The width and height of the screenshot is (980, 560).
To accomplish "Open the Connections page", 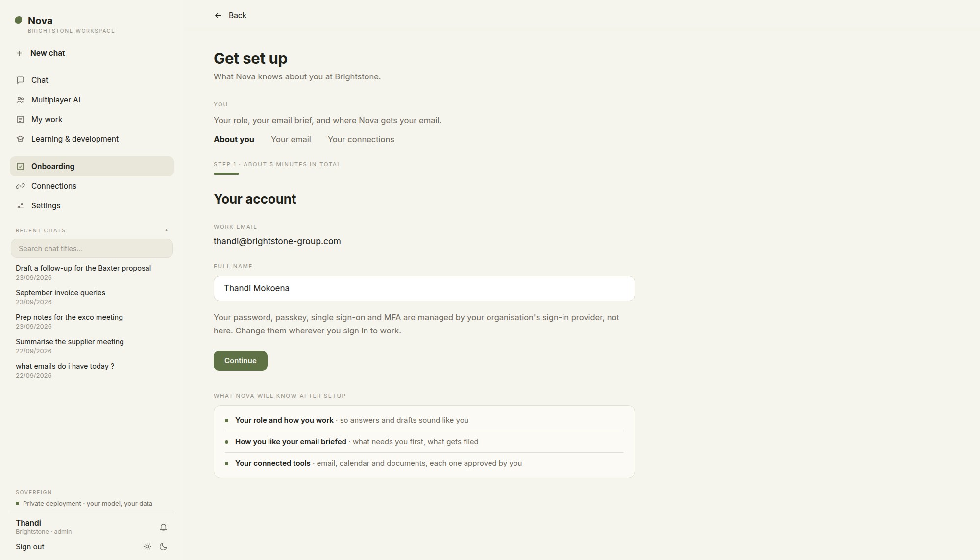I will coord(92,186).
